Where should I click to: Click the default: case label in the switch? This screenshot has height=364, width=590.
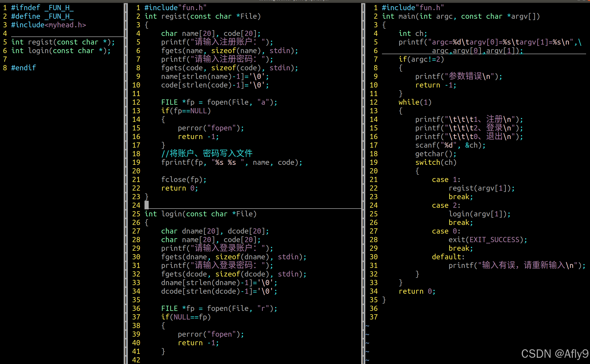[x=448, y=257]
